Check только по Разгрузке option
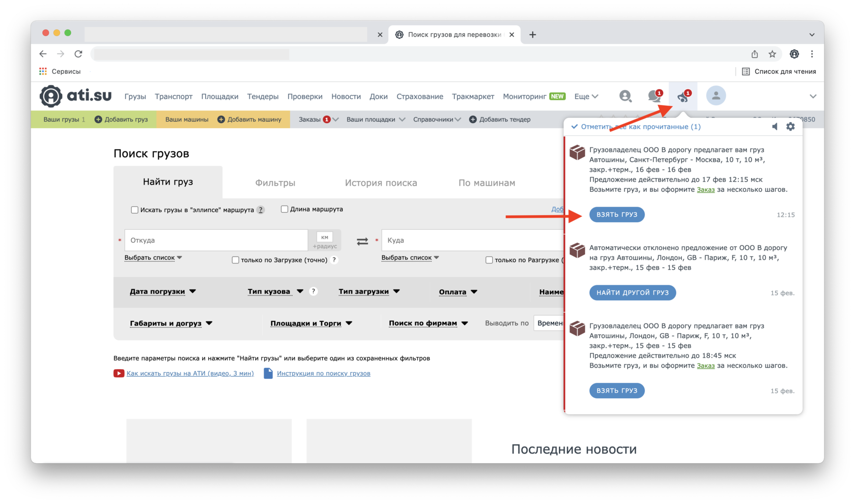855x504 pixels. (x=489, y=260)
